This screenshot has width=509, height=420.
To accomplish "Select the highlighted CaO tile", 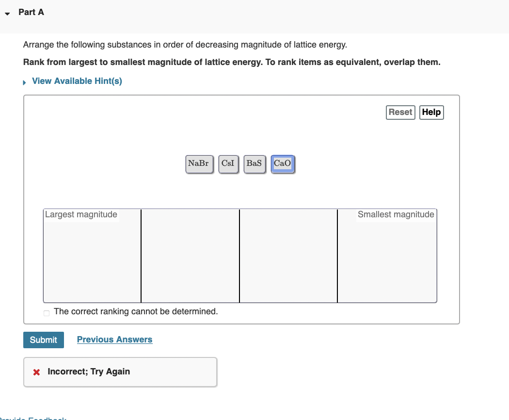I will (x=283, y=163).
